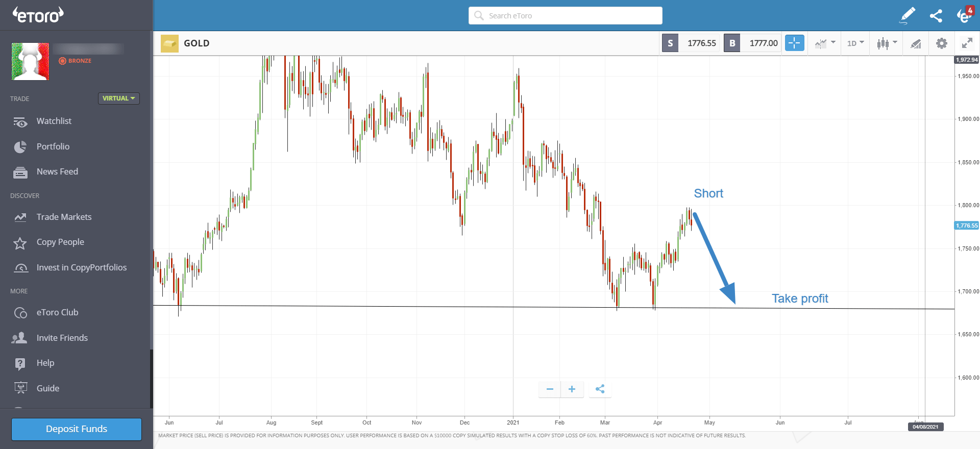
Task: Click the Take profit annotation text
Action: coord(800,298)
